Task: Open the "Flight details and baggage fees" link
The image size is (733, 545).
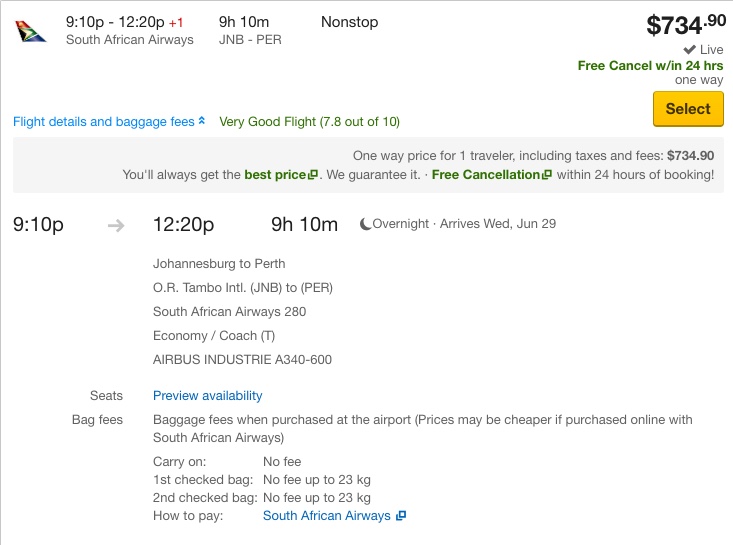Action: click(103, 122)
